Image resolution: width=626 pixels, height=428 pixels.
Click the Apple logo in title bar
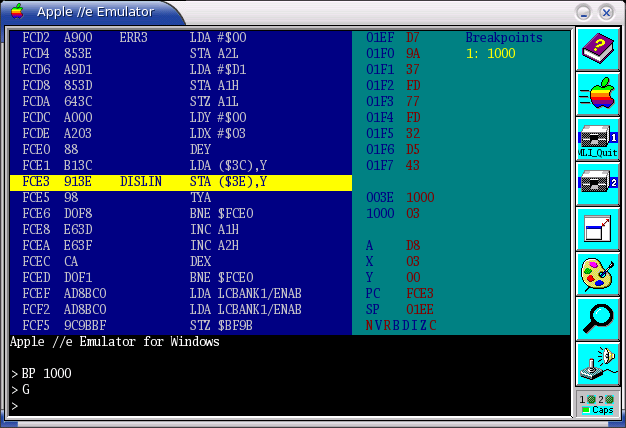point(17,12)
